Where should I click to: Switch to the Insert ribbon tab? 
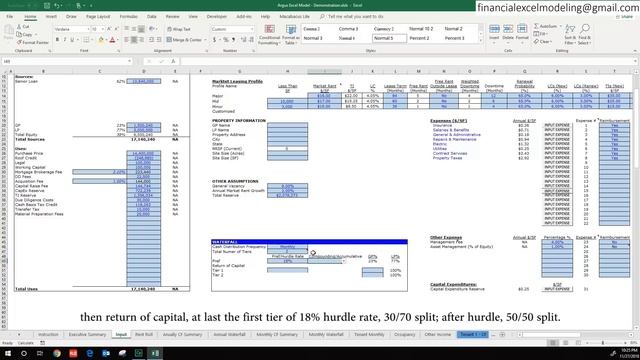coord(51,17)
